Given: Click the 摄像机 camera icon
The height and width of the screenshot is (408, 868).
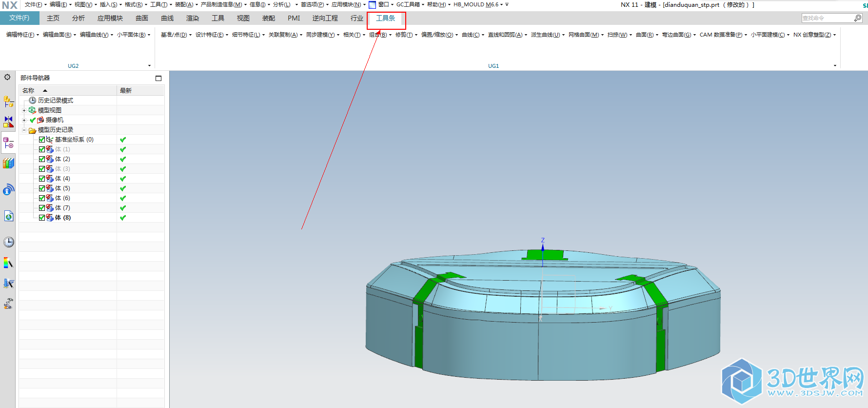Looking at the screenshot, I should pos(40,120).
